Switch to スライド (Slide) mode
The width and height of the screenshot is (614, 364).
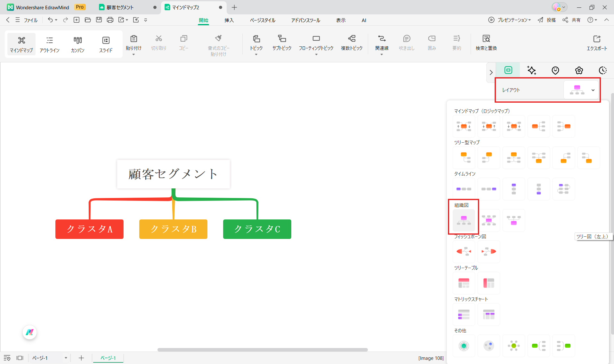click(106, 44)
